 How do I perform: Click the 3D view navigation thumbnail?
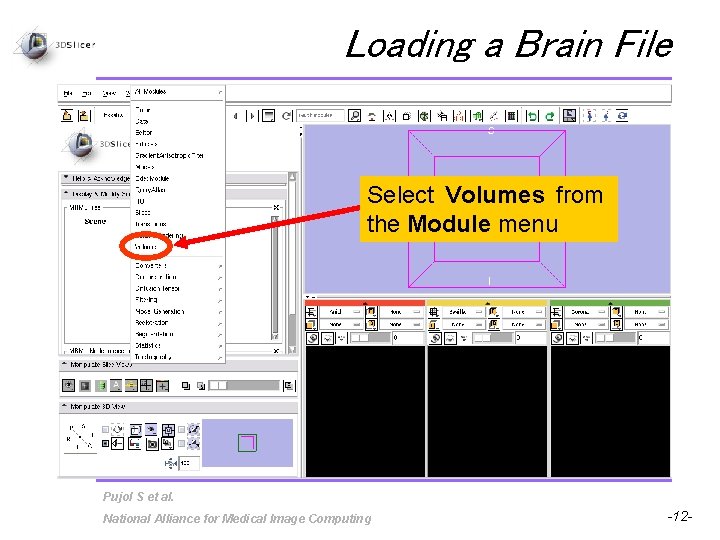(x=248, y=443)
